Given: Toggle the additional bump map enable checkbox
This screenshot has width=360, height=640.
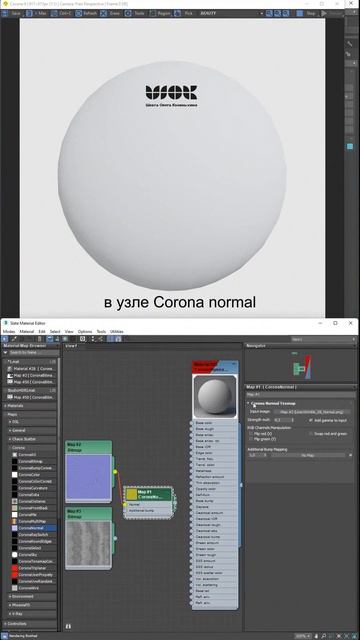Looking at the screenshot, I should click(351, 455).
